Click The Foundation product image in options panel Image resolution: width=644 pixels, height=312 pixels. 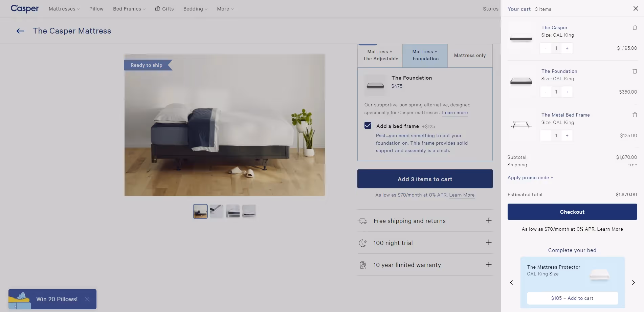375,85
